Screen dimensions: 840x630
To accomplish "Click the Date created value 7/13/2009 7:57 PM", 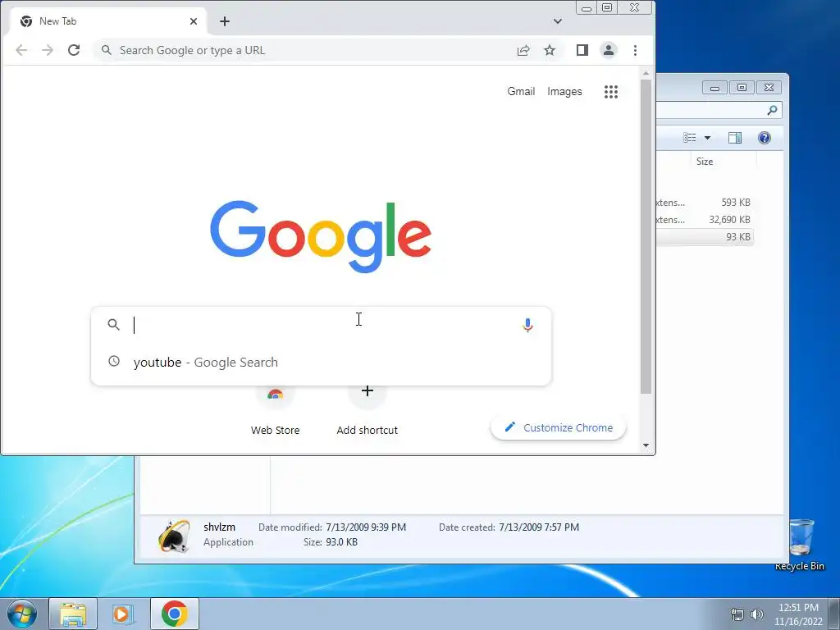I will [539, 527].
